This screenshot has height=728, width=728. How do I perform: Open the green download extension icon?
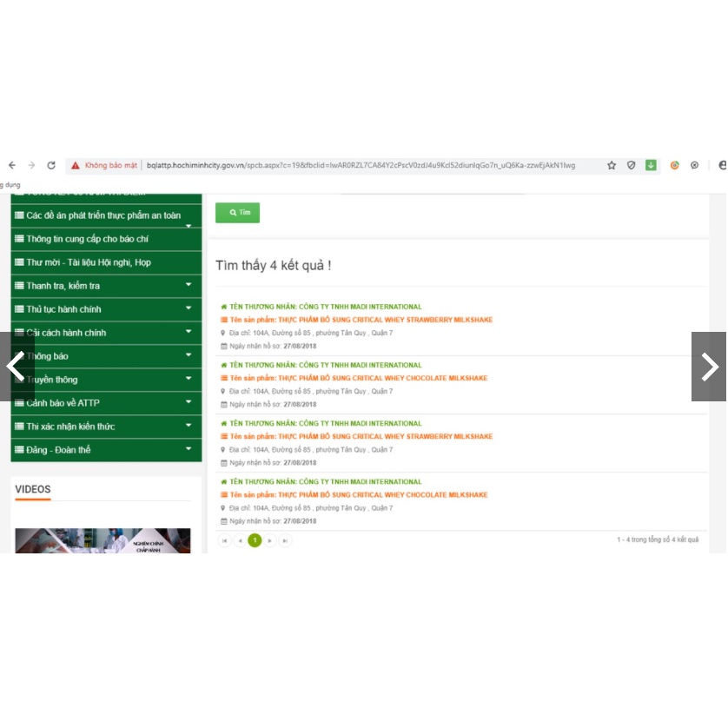coord(651,165)
